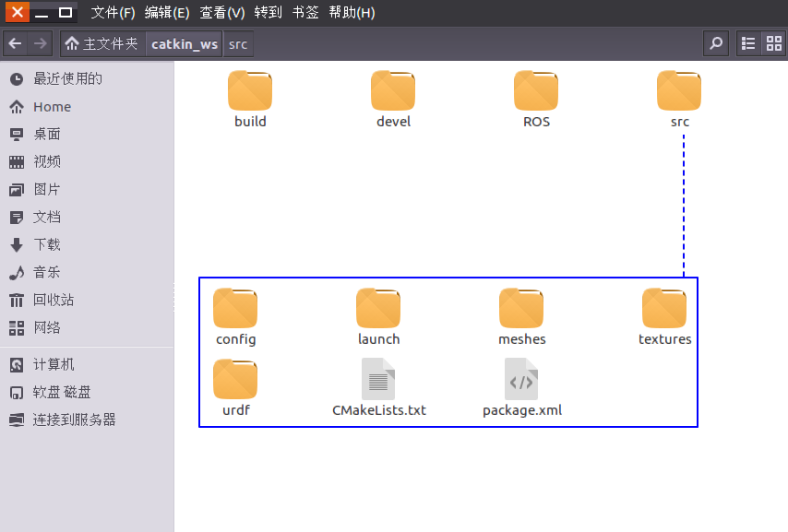Click 连接到服务器 in sidebar
788x532 pixels.
point(87,420)
